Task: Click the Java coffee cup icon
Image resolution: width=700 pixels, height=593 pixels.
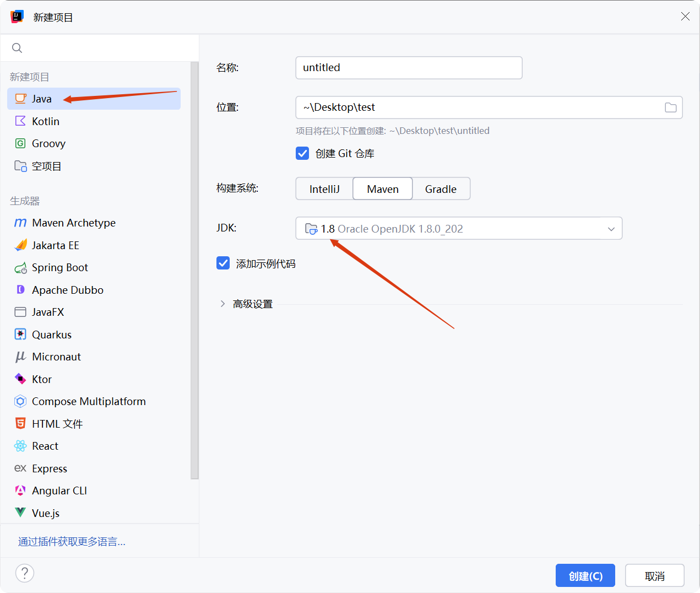Action: tap(20, 99)
